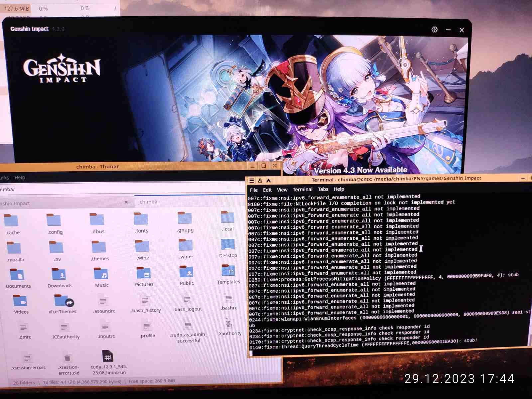The height and width of the screenshot is (399, 532).
Task: Select the .dbus folder icon
Action: point(97,219)
